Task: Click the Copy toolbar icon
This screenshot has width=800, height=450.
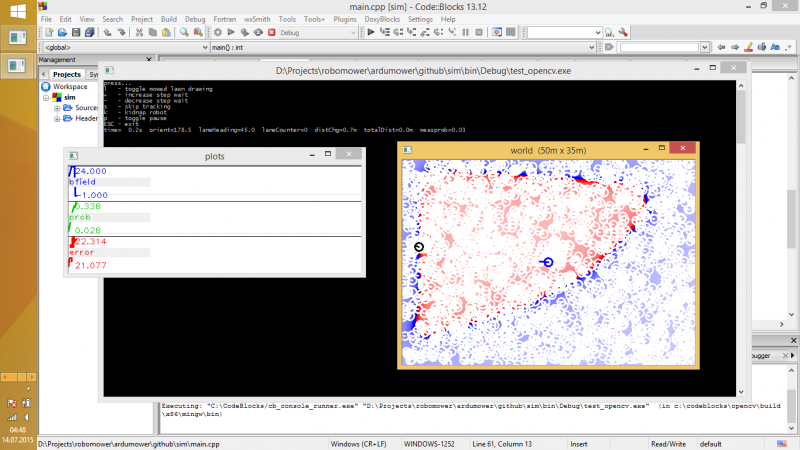Action: pos(153,33)
